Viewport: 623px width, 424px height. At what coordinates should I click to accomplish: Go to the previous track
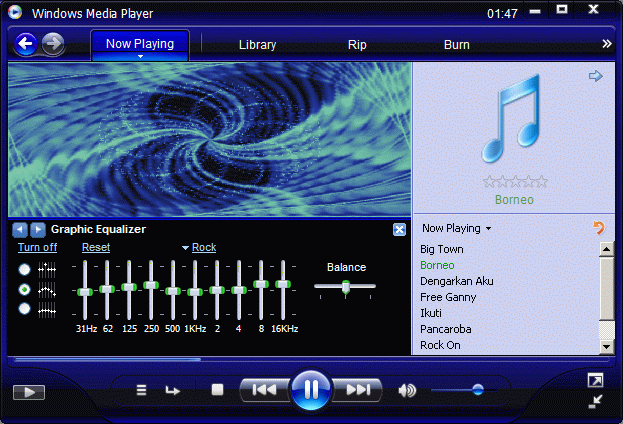(x=264, y=390)
